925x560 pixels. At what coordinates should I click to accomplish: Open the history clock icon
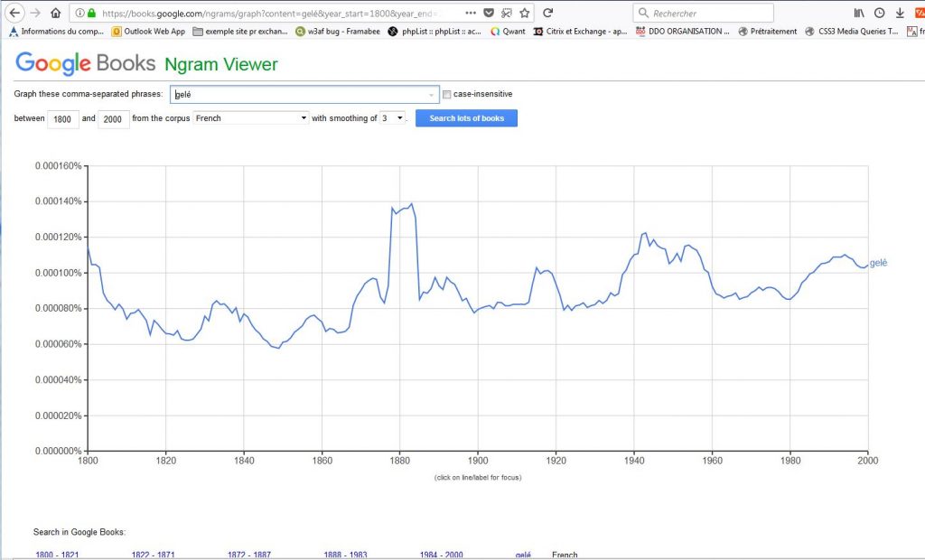click(x=879, y=14)
